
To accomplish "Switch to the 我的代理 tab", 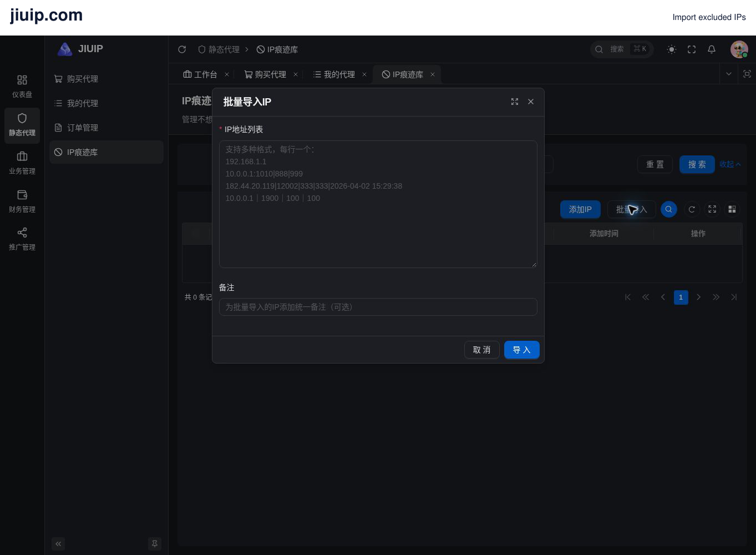I will click(334, 74).
